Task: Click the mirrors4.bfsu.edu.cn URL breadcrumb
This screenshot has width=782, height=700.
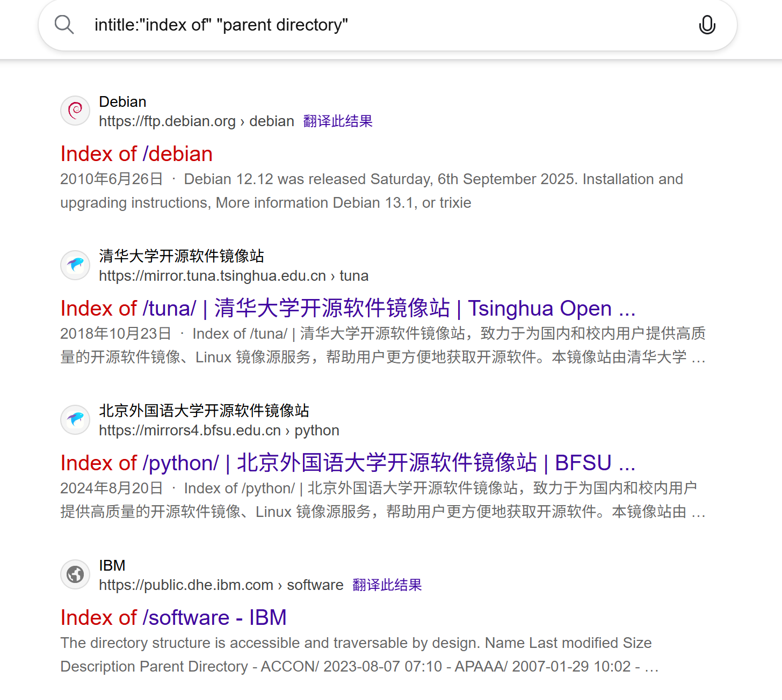Action: 219,431
